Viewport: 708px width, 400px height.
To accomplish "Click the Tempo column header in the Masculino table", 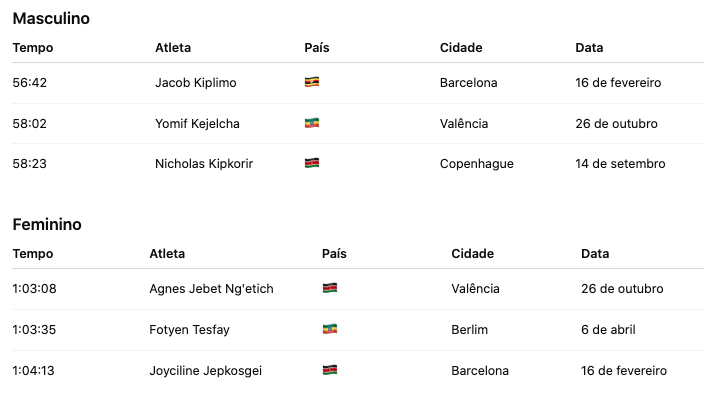I will [33, 48].
